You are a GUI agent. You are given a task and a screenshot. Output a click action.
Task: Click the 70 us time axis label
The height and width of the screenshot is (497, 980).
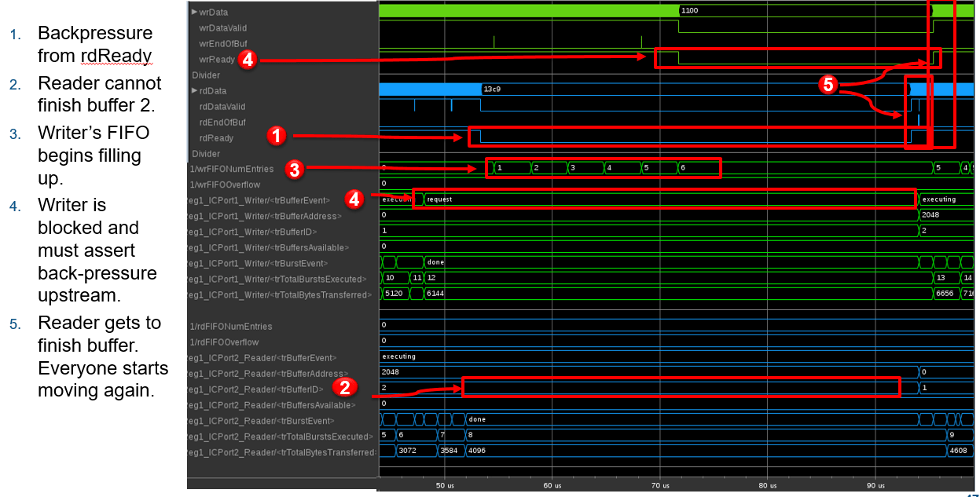pos(660,486)
